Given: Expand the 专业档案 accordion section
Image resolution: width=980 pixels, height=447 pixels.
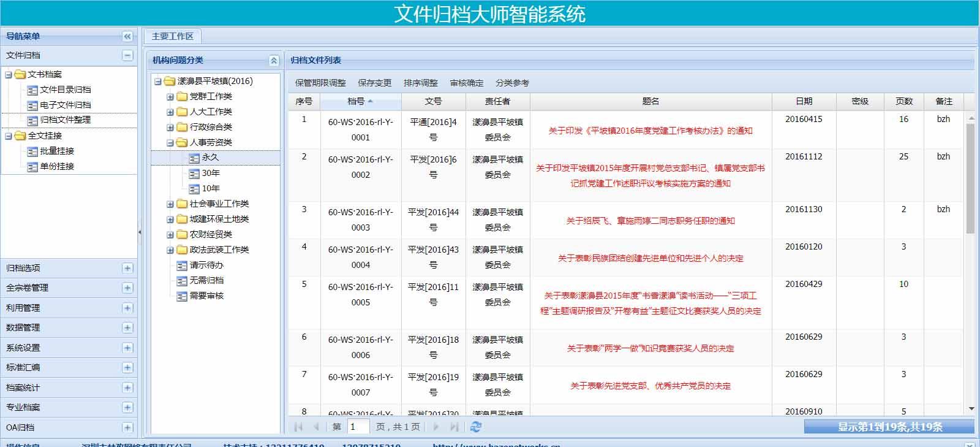Looking at the screenshot, I should pyautogui.click(x=127, y=407).
